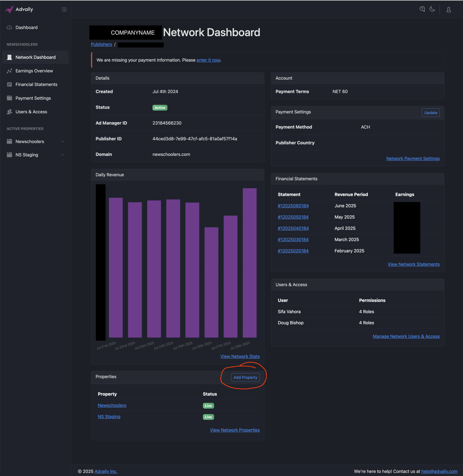Click the Users & Access people icon
463x476 pixels.
(x=9, y=112)
